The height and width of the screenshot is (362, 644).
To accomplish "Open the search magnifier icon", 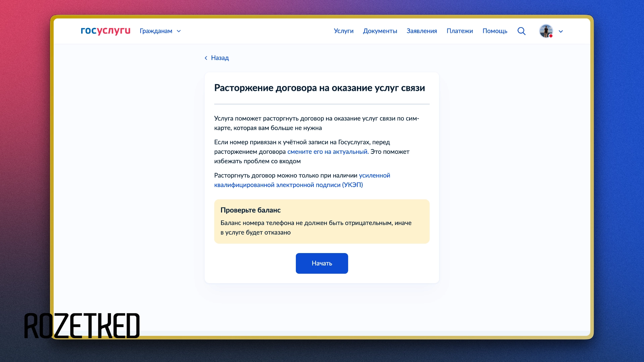I will (521, 31).
